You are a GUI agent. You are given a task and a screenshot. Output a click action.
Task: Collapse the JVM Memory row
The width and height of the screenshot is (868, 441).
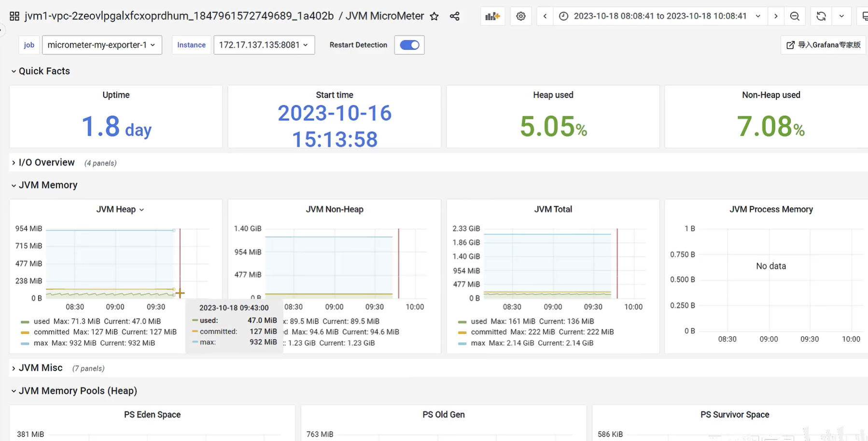pos(44,185)
